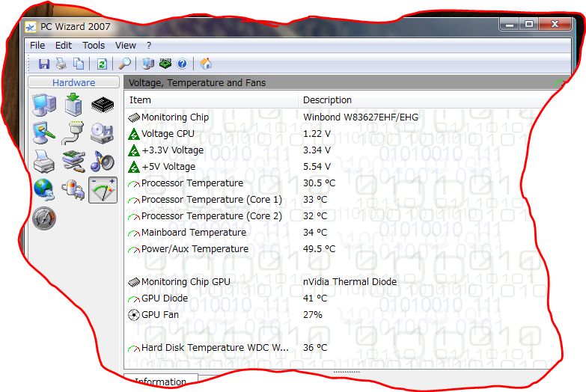Open the Multimedia music speaker icon
This screenshot has width=586, height=392.
pos(103,162)
